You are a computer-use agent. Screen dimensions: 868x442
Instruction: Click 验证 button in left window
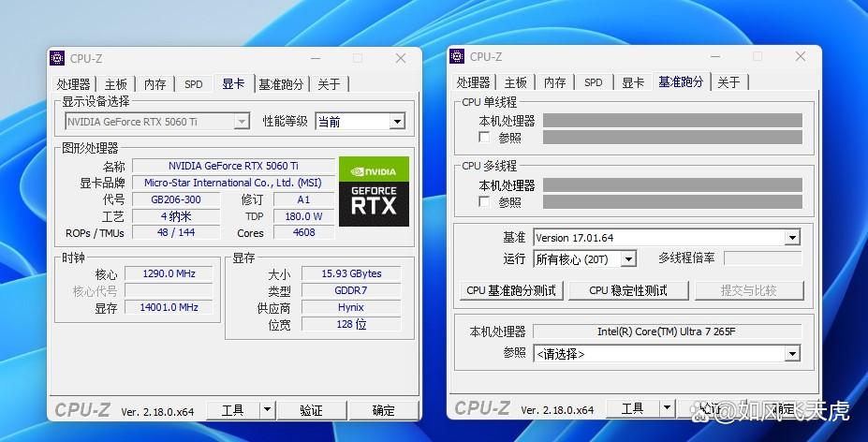click(x=311, y=410)
